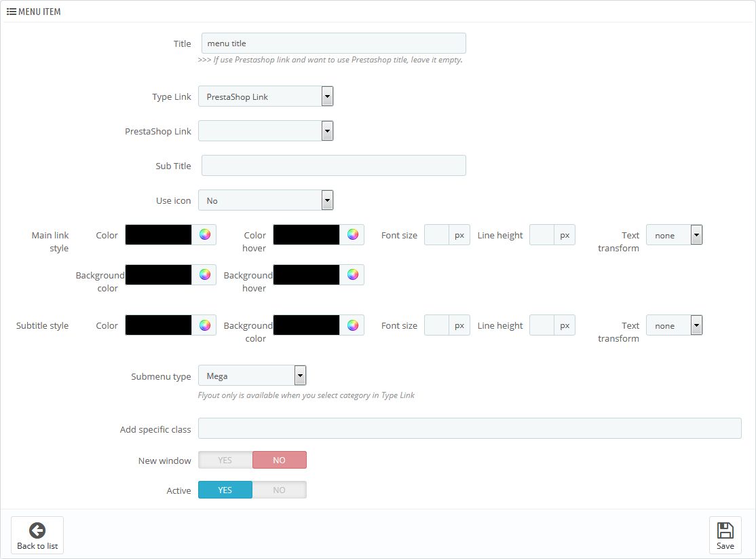Focus the Title input field
Screen dimensions: 756x559
point(333,43)
